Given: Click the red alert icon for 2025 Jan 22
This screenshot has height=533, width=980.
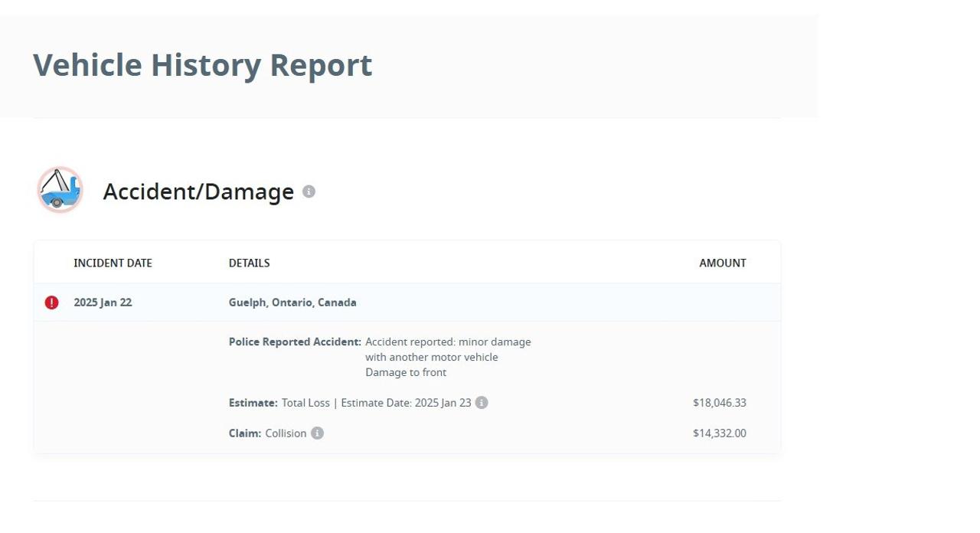Looking at the screenshot, I should [51, 302].
